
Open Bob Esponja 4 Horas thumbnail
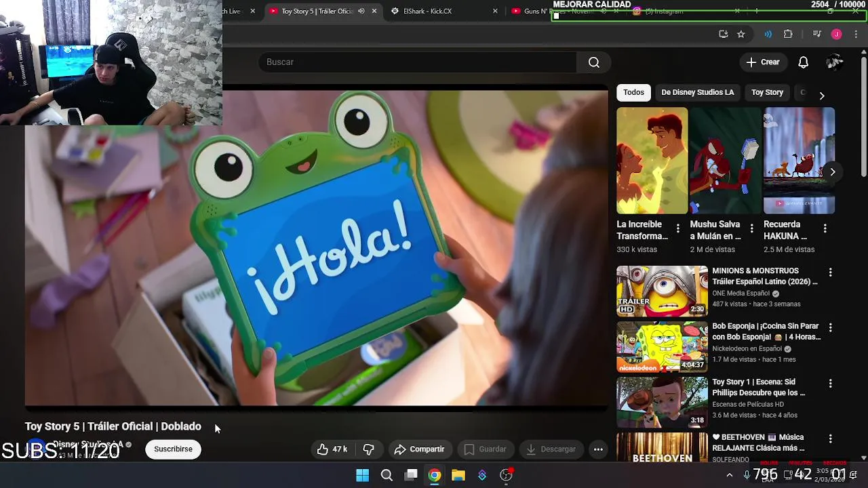coord(662,347)
